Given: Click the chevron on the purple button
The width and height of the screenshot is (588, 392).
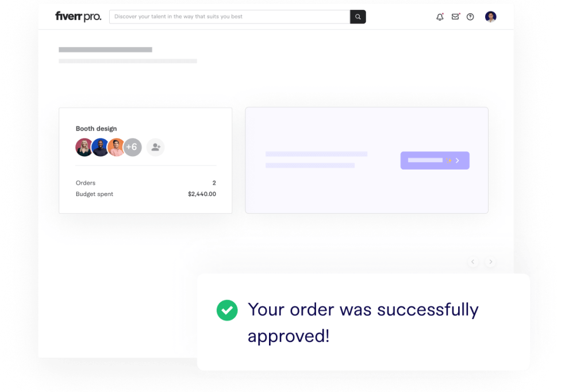Looking at the screenshot, I should tap(458, 160).
